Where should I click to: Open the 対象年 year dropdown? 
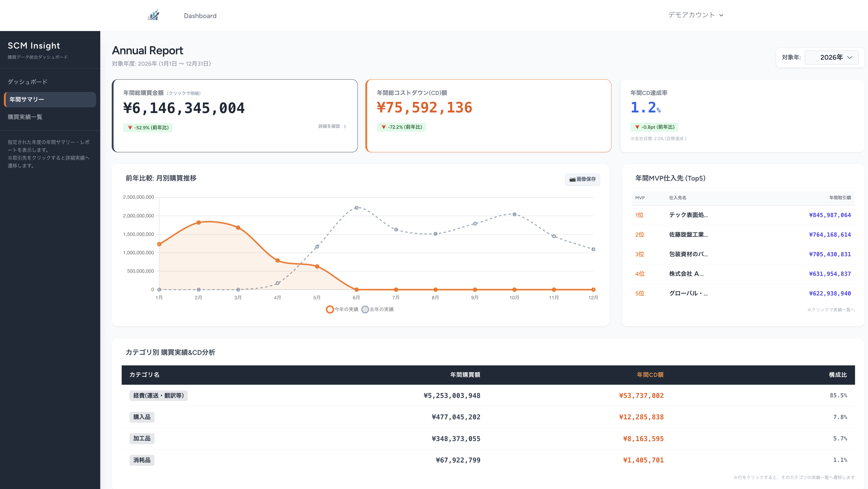(831, 57)
